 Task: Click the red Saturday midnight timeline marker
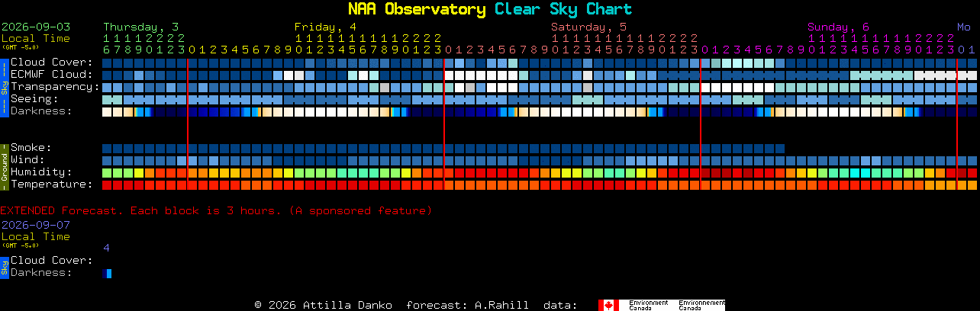point(444,123)
